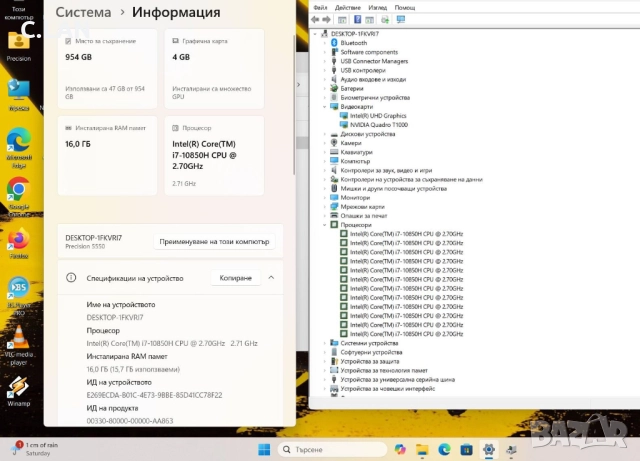Click the Settings gear taskbar icon
640x461 pixels.
(489, 449)
